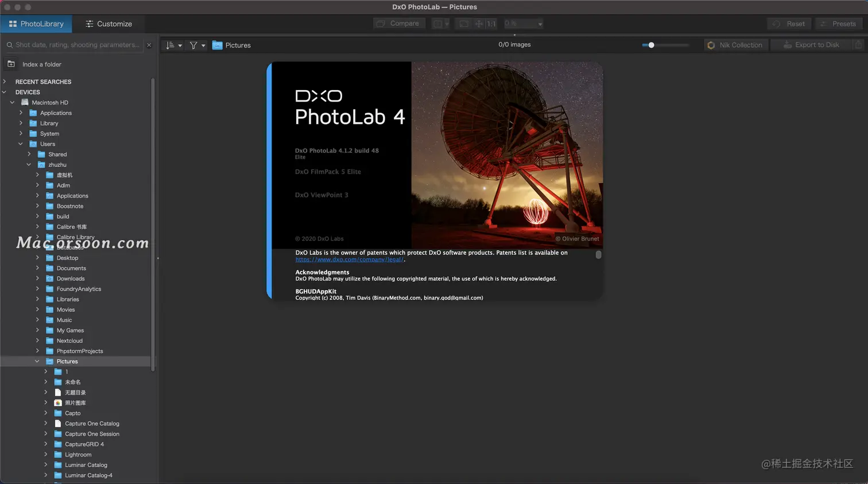The image size is (868, 484).
Task: Collapse the Users folder chevron
Action: (21, 144)
